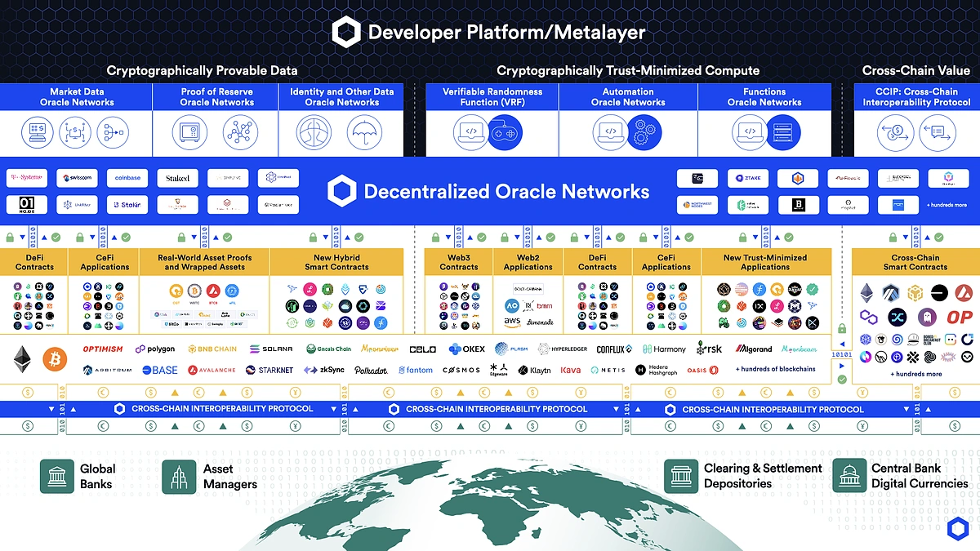Click the Polkadot logo
The height and width of the screenshot is (551, 980).
(372, 370)
